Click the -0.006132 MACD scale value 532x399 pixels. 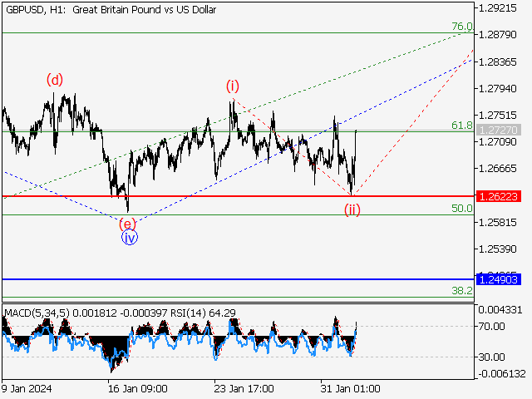[502, 374]
